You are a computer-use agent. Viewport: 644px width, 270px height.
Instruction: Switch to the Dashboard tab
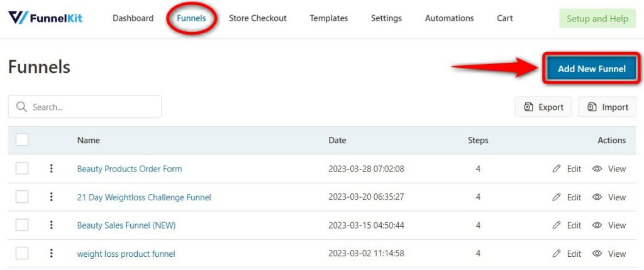(133, 18)
